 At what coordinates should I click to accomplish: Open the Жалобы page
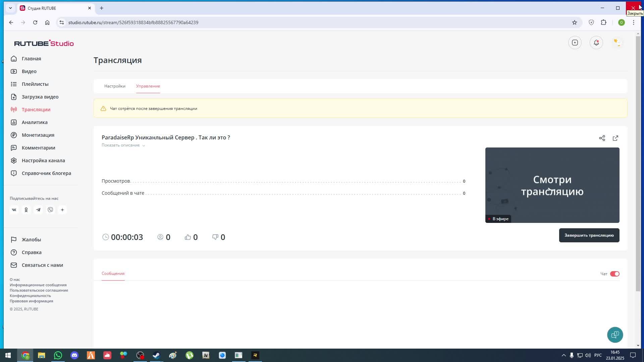(x=31, y=240)
